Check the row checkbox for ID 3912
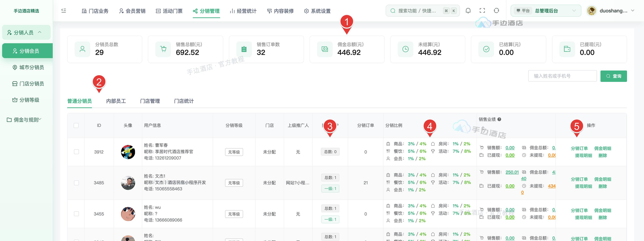This screenshot has width=644, height=241. click(x=76, y=152)
